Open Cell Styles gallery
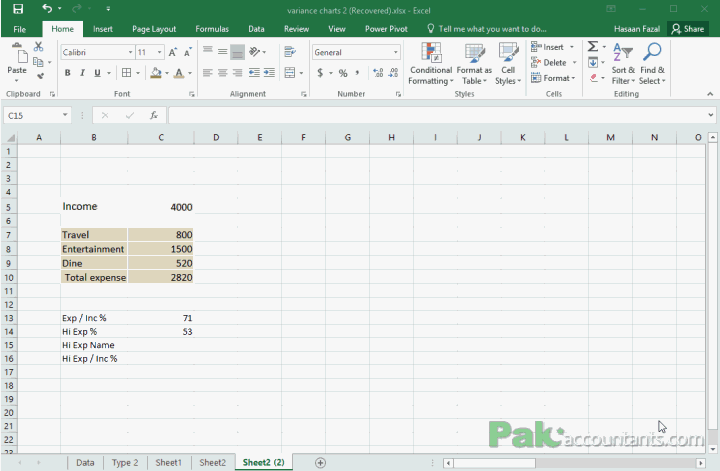Viewport: 720px width, 471px height. point(508,64)
